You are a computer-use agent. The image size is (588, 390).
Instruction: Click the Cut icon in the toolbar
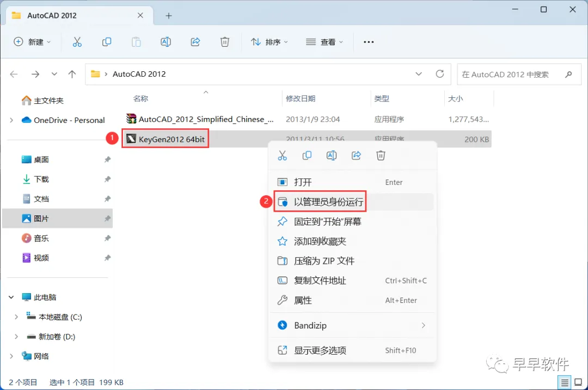[x=77, y=42]
